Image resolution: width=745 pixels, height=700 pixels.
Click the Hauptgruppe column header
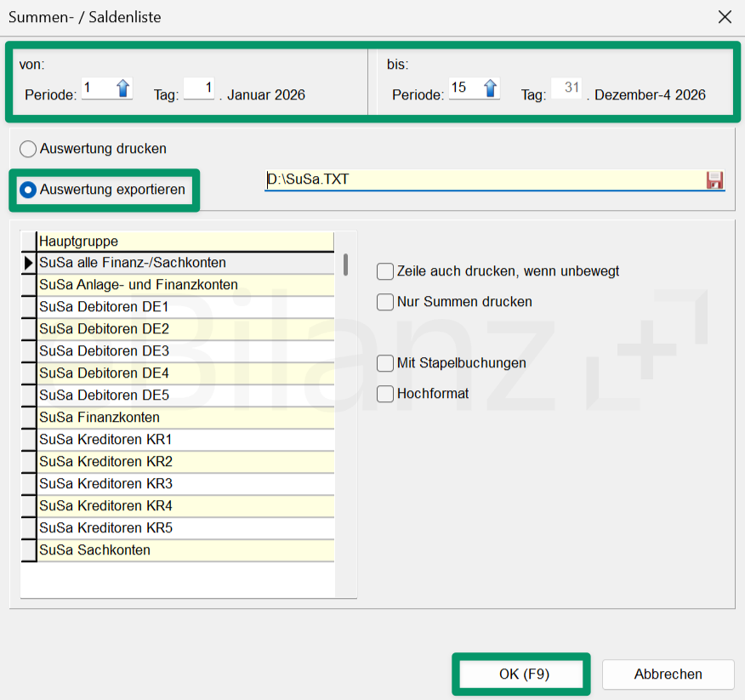[x=185, y=242]
